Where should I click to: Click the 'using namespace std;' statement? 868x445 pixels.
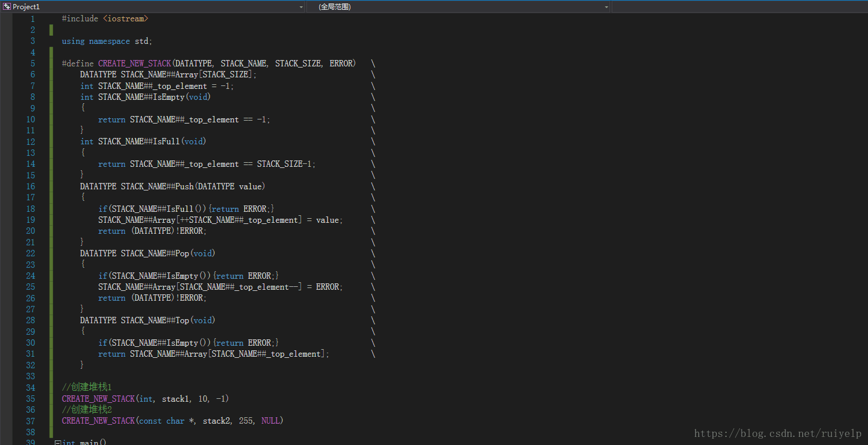point(107,41)
